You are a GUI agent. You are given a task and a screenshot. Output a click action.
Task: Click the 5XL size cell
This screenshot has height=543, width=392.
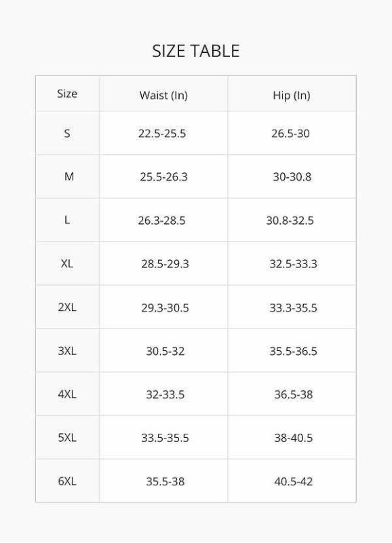67,438
